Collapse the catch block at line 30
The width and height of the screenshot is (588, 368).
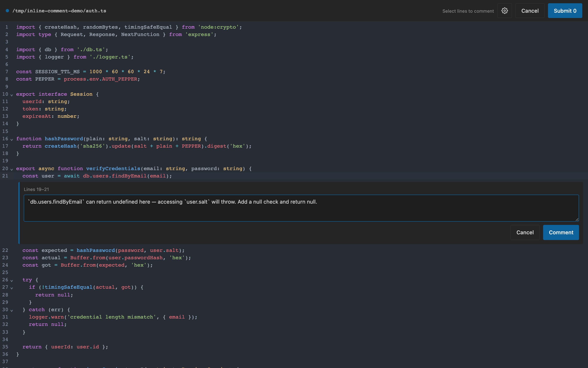pos(12,310)
